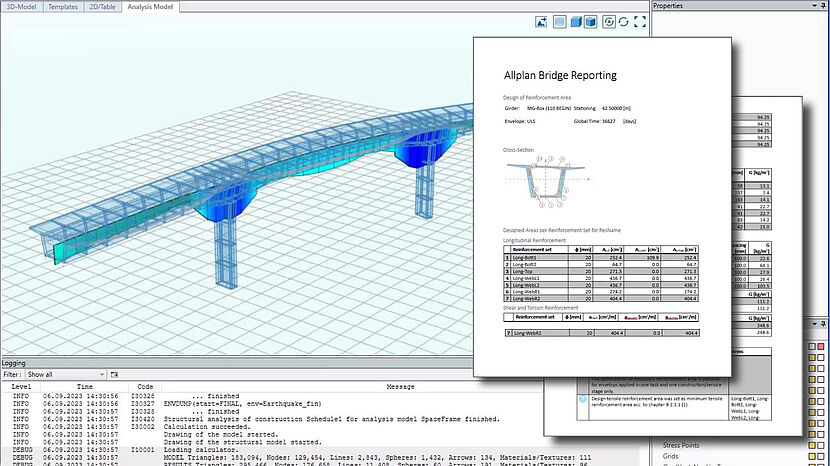Viewport: 830px width, 466px height.
Task: Click the Message column header in log
Action: pyautogui.click(x=400, y=387)
